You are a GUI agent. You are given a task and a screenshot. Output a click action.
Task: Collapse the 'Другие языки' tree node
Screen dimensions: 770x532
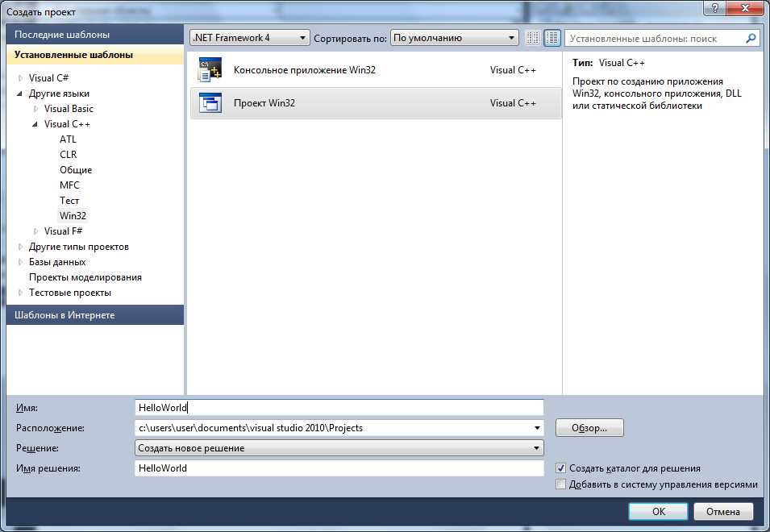tap(20, 94)
